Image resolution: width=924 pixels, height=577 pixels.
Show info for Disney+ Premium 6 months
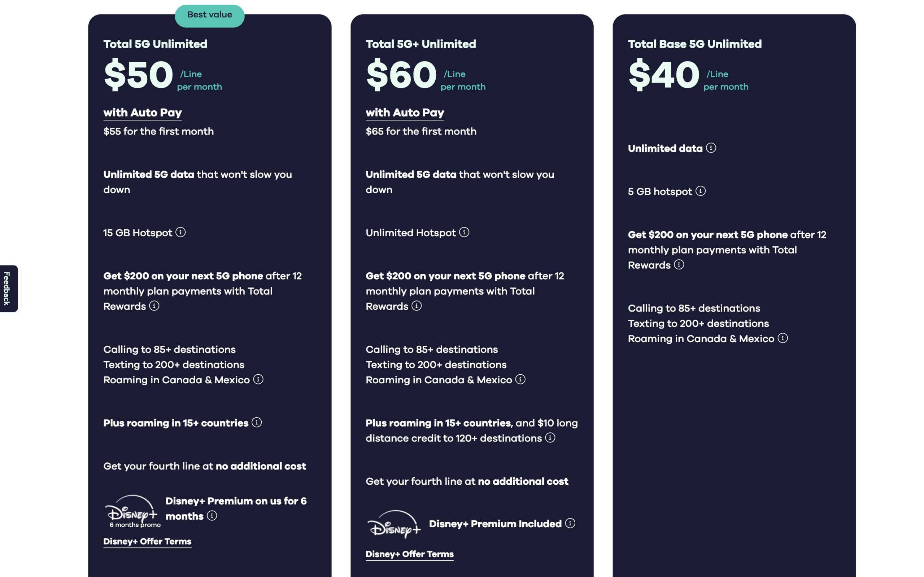point(212,516)
